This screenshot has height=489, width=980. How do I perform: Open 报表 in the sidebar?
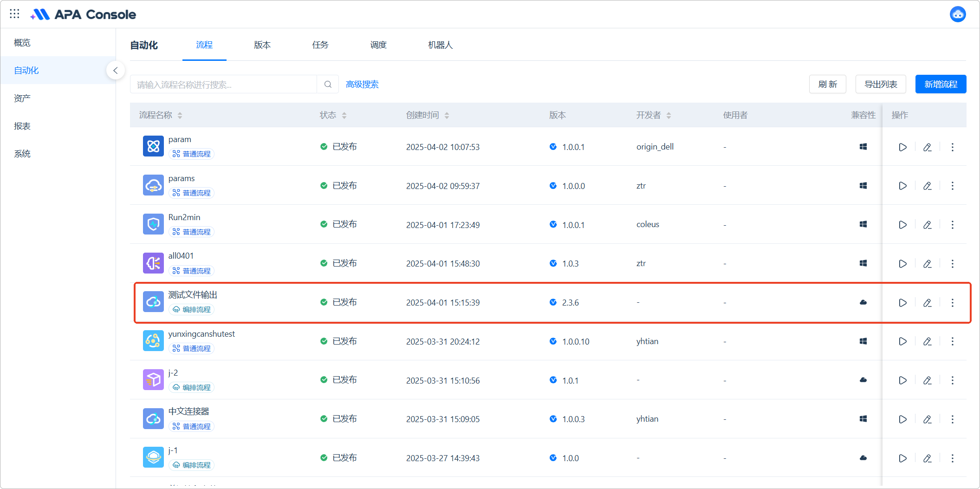[x=58, y=126]
